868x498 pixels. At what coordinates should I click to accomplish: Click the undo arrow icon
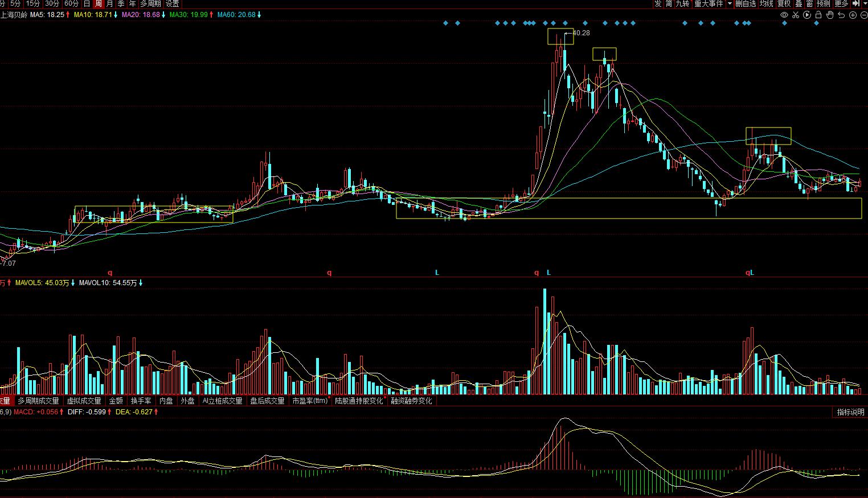click(842, 15)
